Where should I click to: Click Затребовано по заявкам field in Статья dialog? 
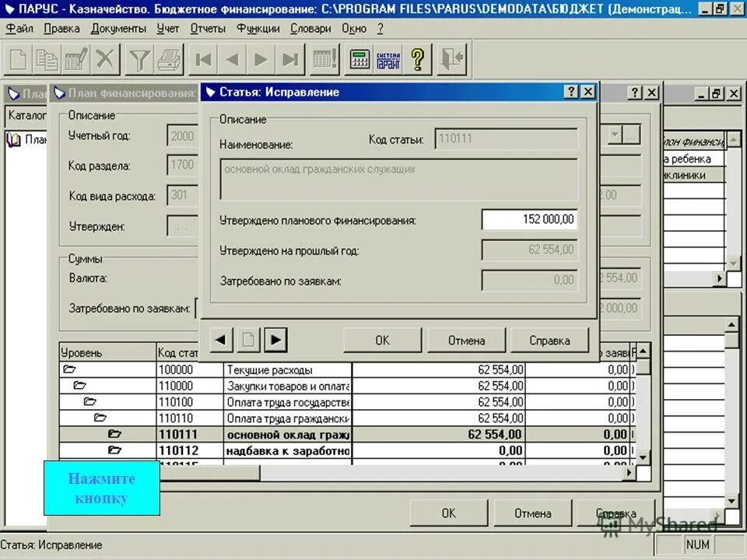click(x=529, y=280)
